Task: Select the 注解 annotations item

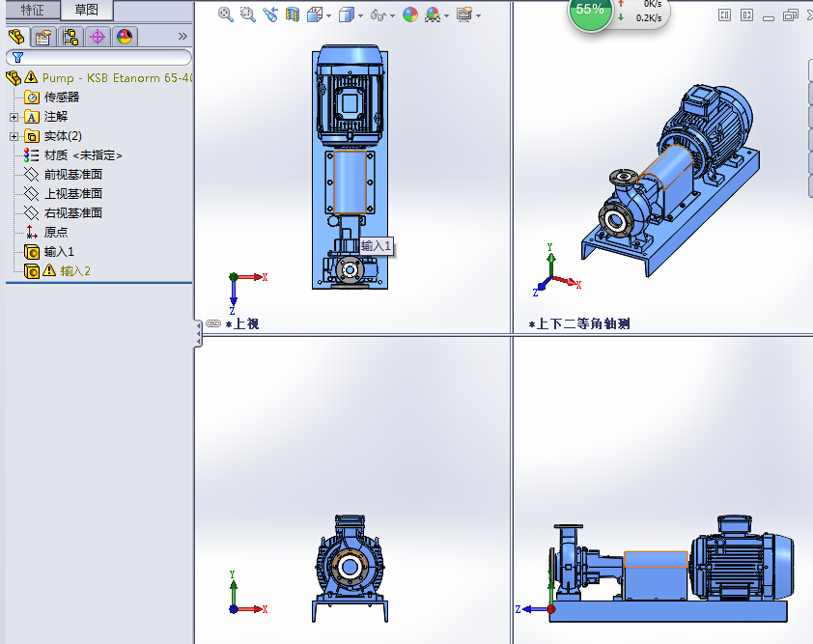Action: pos(56,117)
